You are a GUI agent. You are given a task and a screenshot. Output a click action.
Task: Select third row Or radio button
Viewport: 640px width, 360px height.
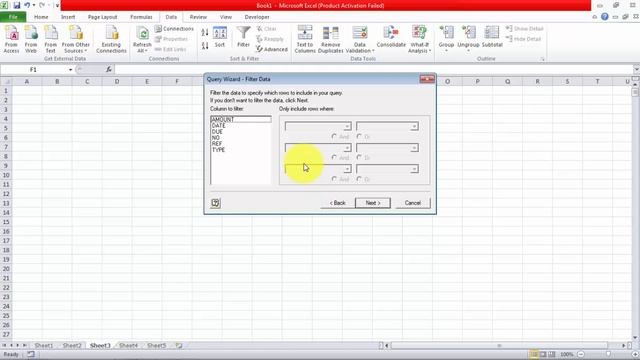pyautogui.click(x=359, y=179)
